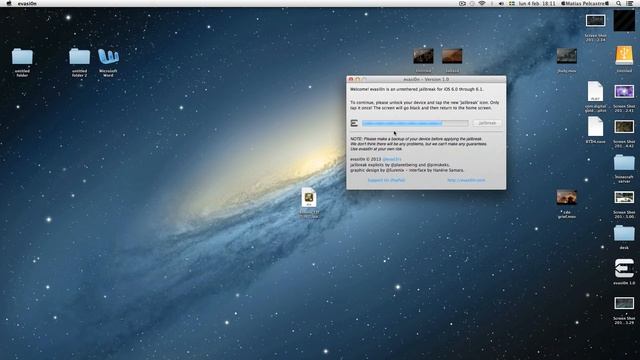Close the evasi0n window with red button

(351, 79)
